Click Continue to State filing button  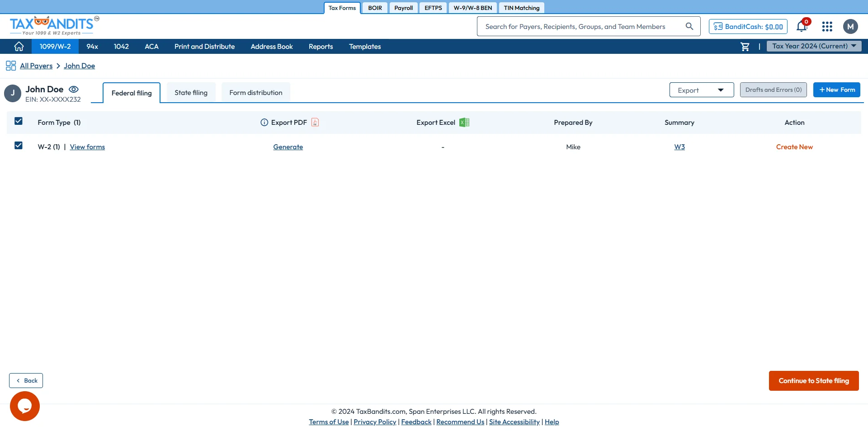[814, 381]
